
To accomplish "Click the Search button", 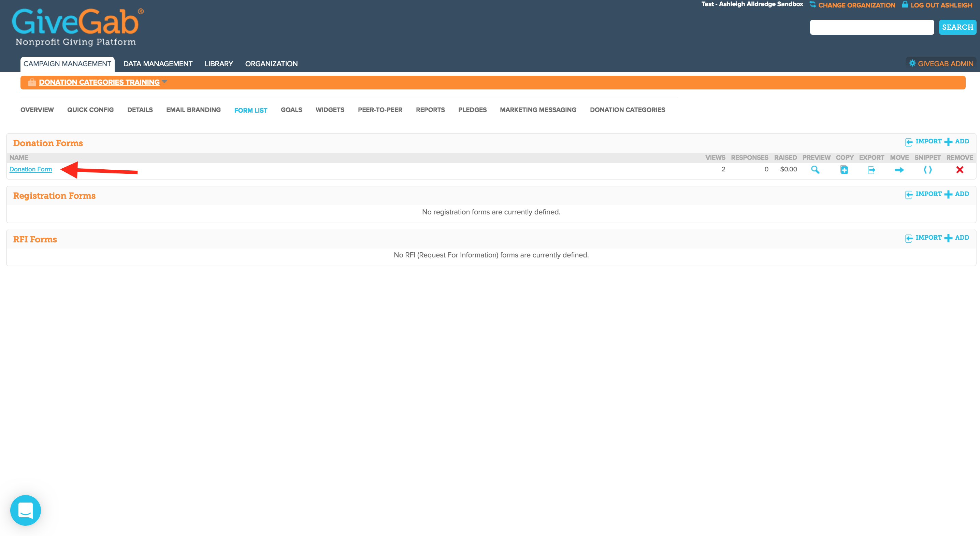I will pyautogui.click(x=957, y=27).
